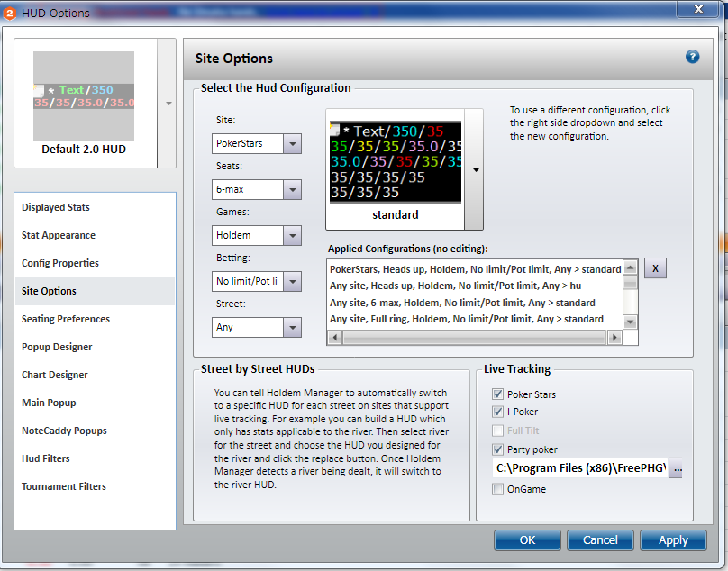Open the Street dropdown showing Any
The height and width of the screenshot is (571, 728).
(292, 327)
